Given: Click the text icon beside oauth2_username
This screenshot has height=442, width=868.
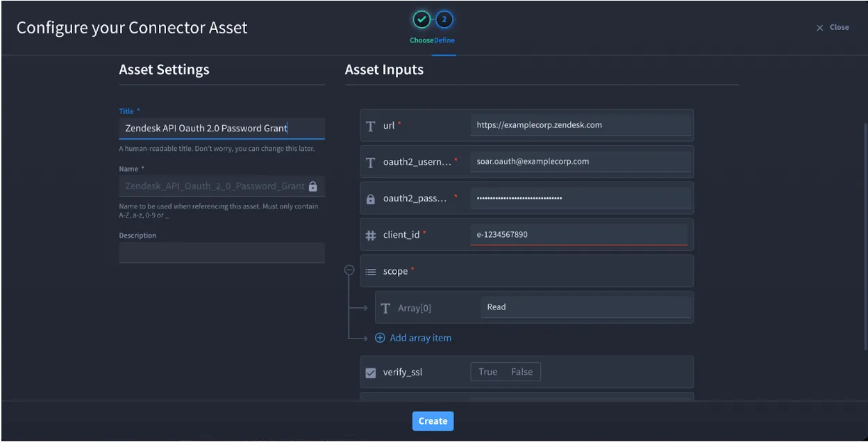Looking at the screenshot, I should [371, 162].
